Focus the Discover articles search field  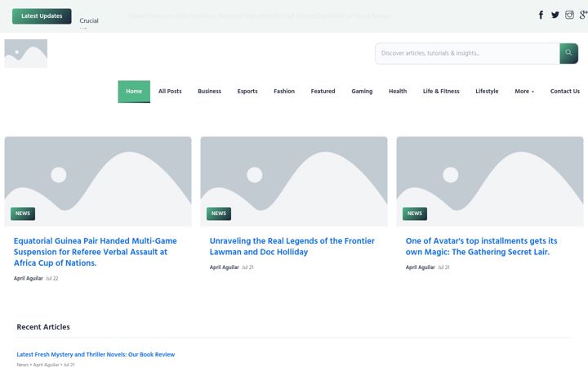coord(467,53)
